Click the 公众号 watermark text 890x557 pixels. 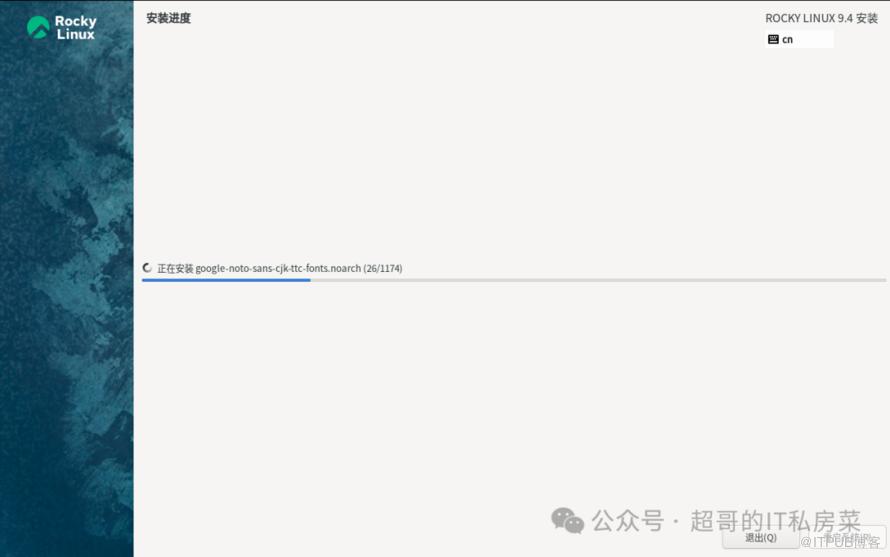[x=627, y=521]
